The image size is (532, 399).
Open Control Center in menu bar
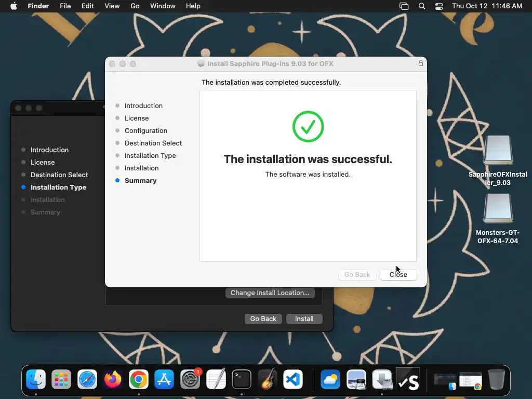(439, 6)
